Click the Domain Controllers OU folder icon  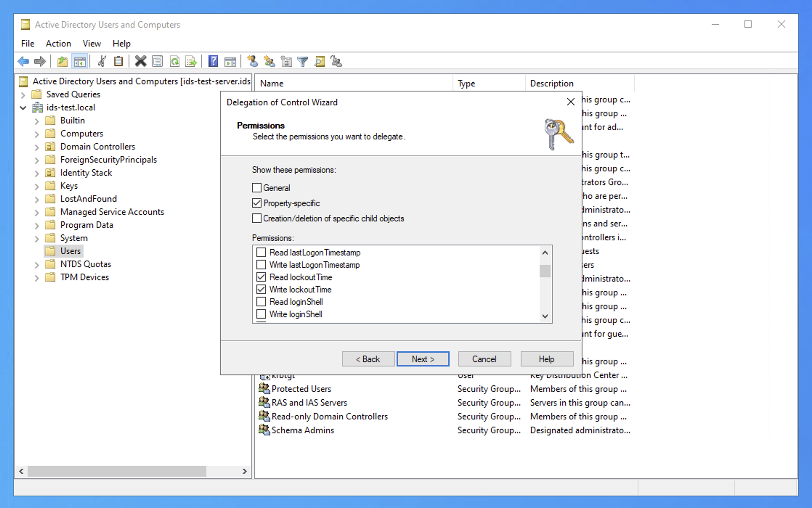click(x=50, y=147)
